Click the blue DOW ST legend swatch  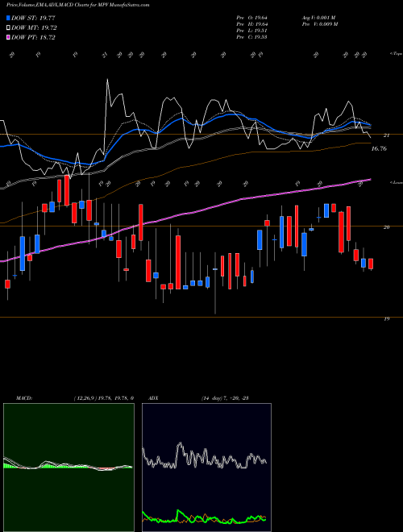click(8, 18)
